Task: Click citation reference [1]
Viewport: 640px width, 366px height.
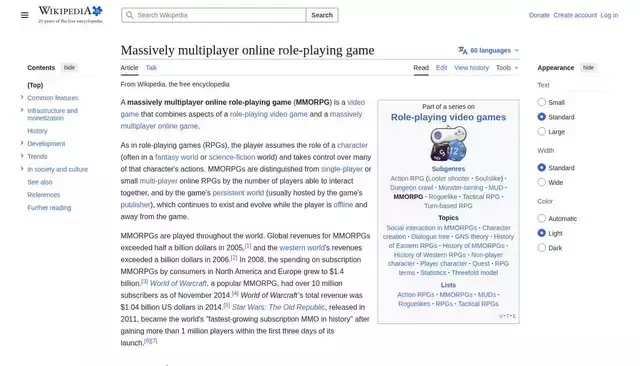Action: (248, 246)
